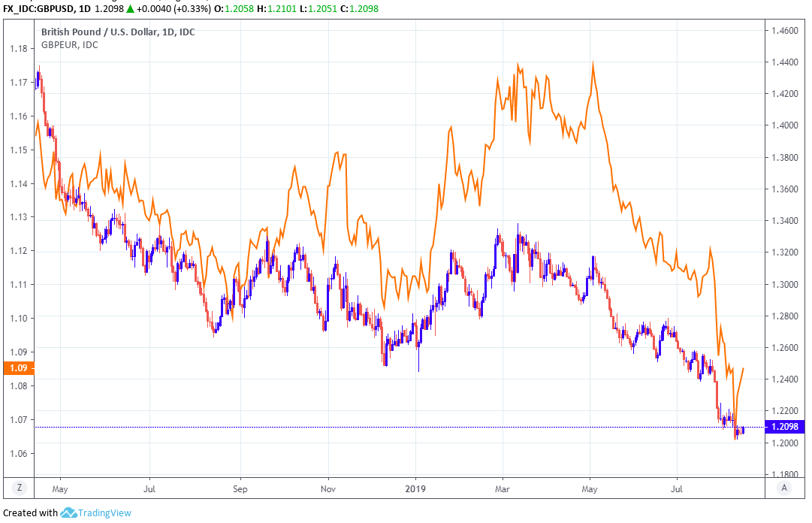812x523 pixels.
Task: Click the blue 1.2098 GBPUSD price label
Action: 784,427
